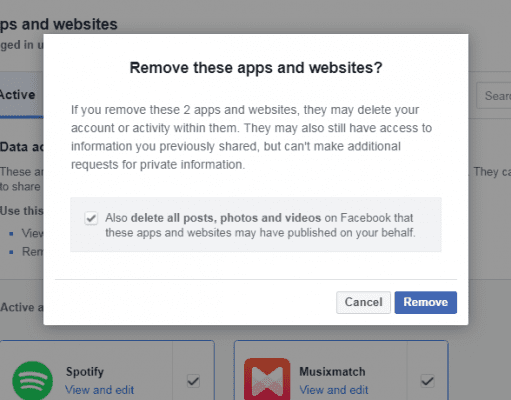Uncheck the 'Also delete all posts' checkbox
Screen dimensions: 511x400
click(x=91, y=218)
